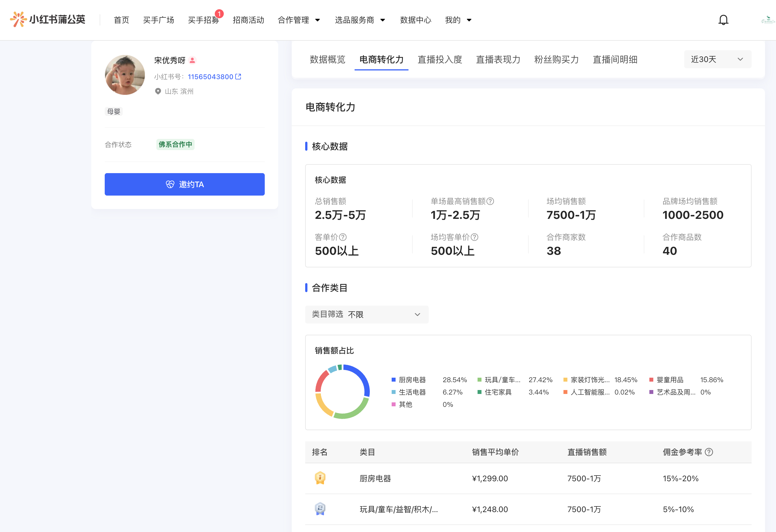Click the 玩具/童车/益智/积木 row name
The height and width of the screenshot is (532, 776).
(398, 509)
